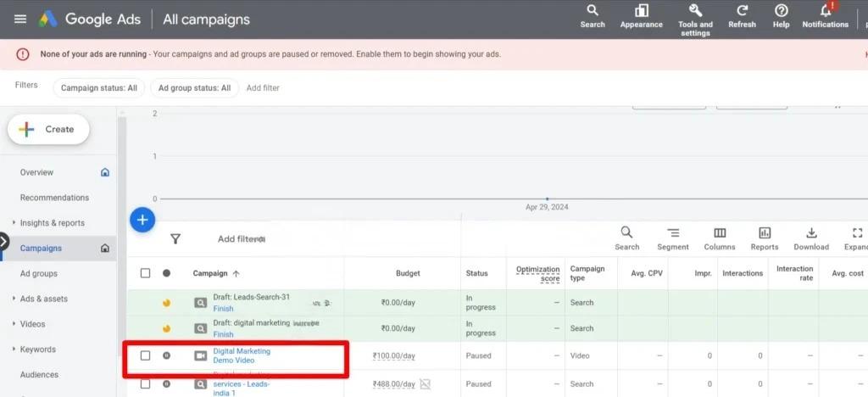Click the budget icon next to ₹488.00/day
Image resolution: width=868 pixels, height=397 pixels.
tap(425, 383)
